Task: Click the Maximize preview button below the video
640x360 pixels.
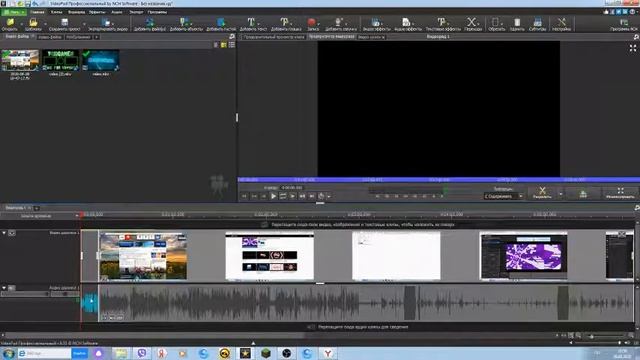Action: click(620, 193)
